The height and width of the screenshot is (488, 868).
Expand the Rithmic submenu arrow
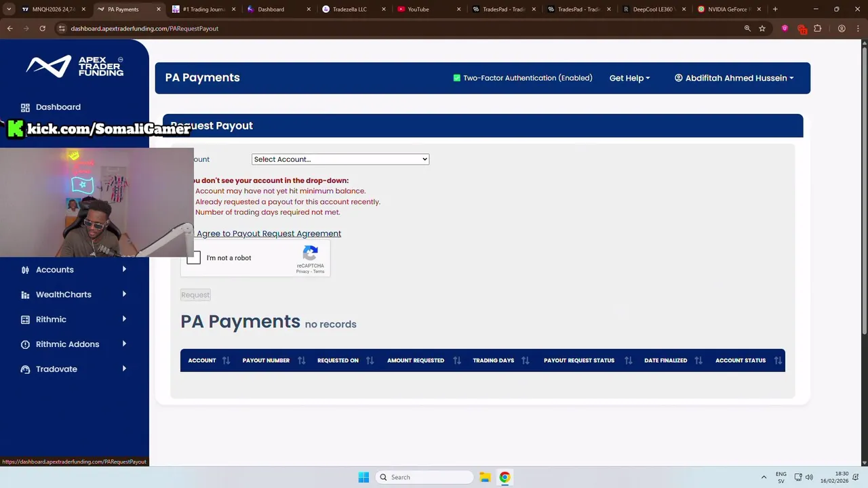pos(124,319)
